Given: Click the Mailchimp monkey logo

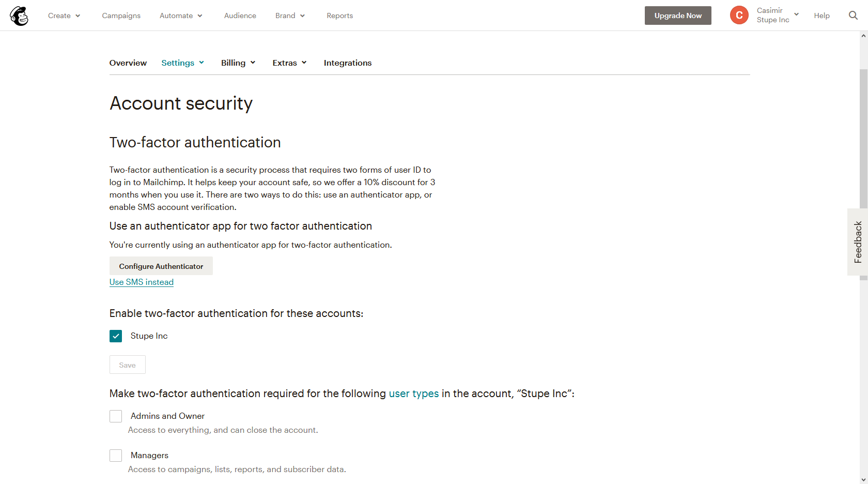Looking at the screenshot, I should [x=19, y=16].
